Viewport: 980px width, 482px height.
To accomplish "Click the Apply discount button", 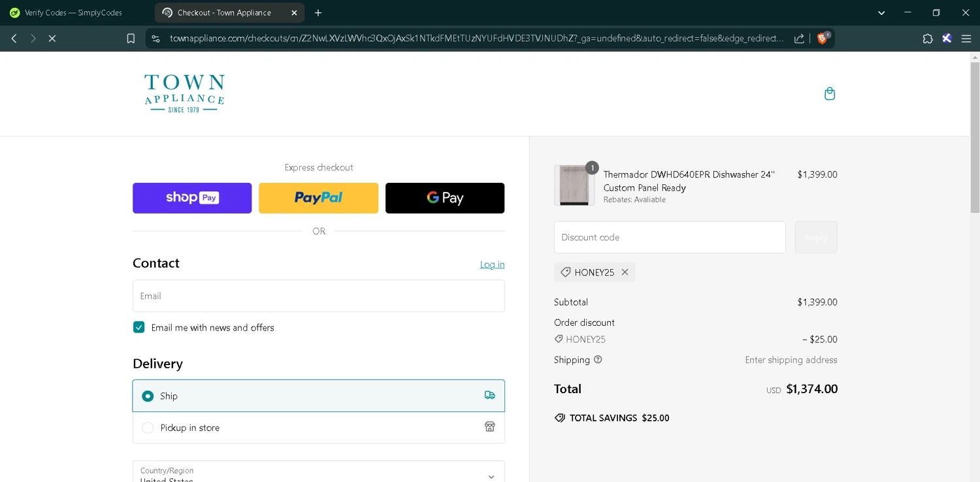I will [816, 237].
